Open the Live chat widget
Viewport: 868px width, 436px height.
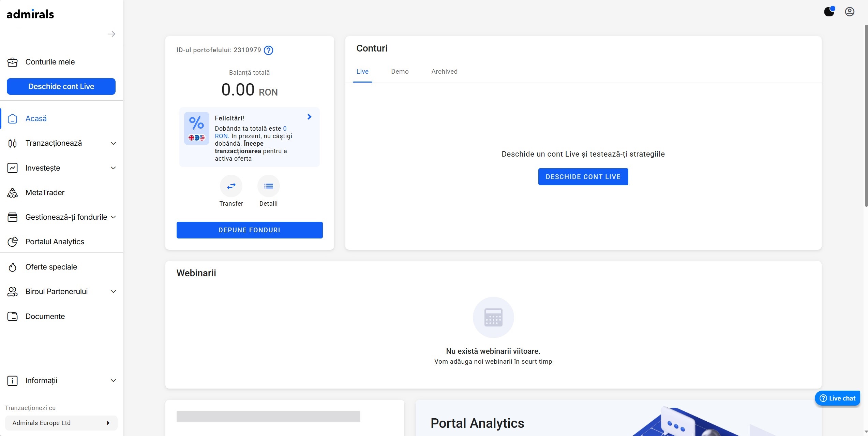(837, 398)
